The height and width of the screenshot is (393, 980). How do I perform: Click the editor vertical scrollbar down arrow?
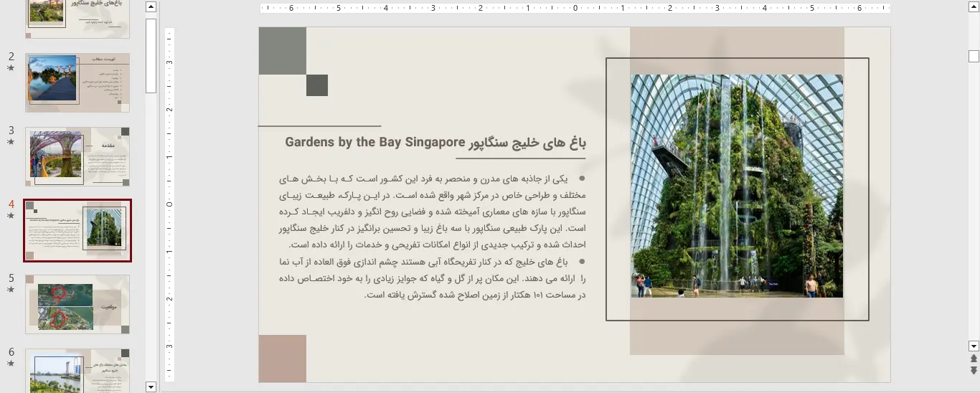pyautogui.click(x=974, y=346)
